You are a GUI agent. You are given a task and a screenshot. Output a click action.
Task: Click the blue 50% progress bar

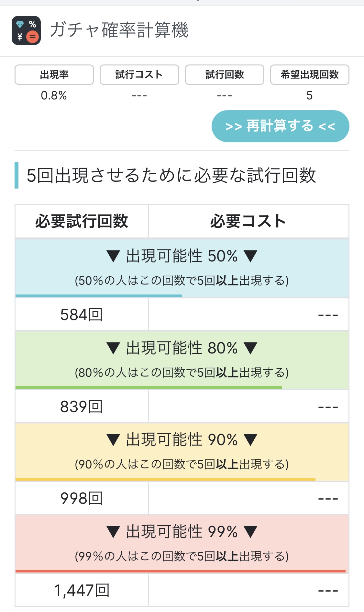(99, 296)
